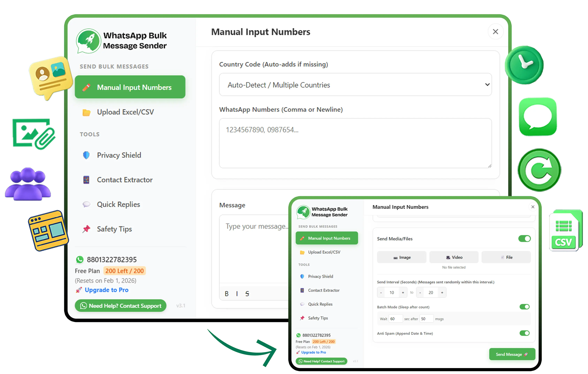Toggle the Send Media/Files switch

pos(524,238)
